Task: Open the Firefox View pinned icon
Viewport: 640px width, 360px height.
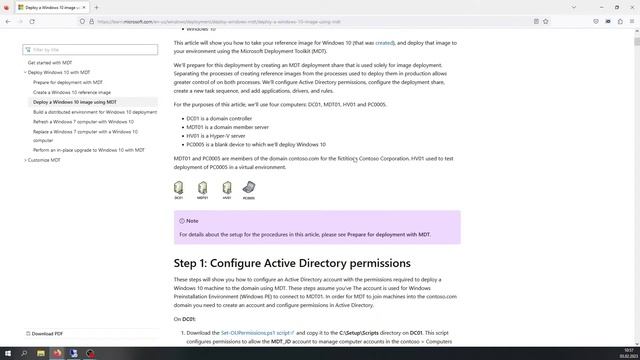Action: (x=6, y=7)
